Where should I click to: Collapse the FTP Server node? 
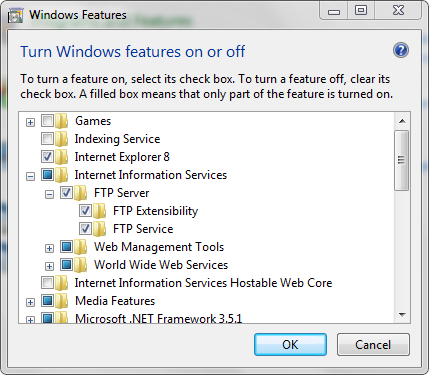[x=49, y=194]
